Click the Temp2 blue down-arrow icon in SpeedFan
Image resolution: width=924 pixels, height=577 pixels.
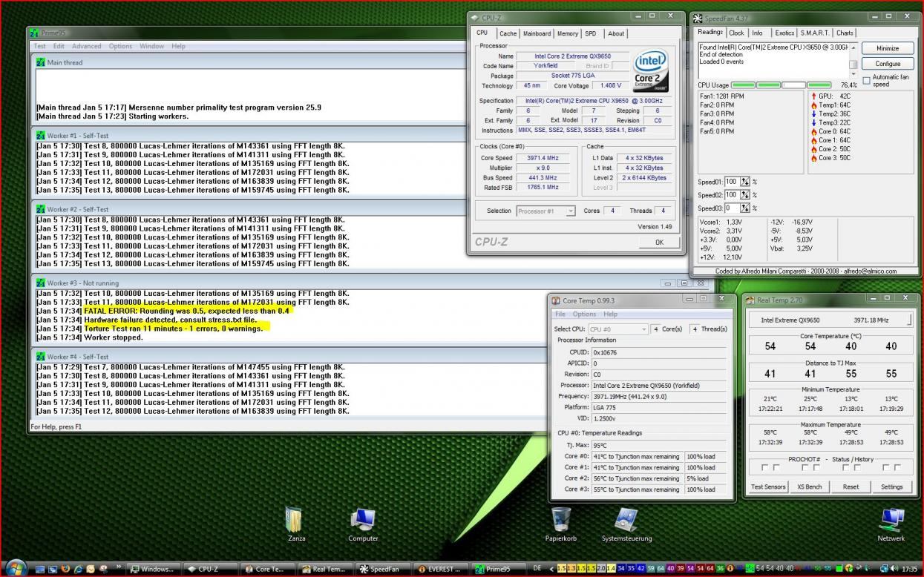pos(813,114)
